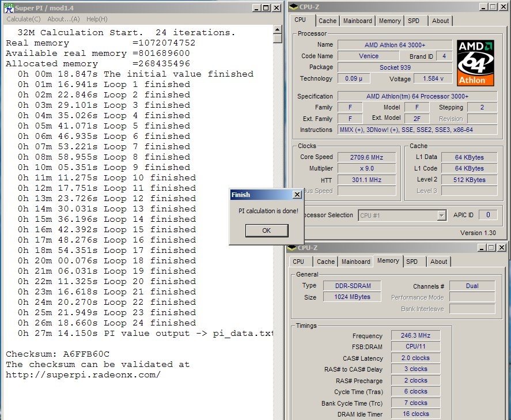Click the CAS# Latency value 2.0 clocks
511x420 pixels.
415,358
